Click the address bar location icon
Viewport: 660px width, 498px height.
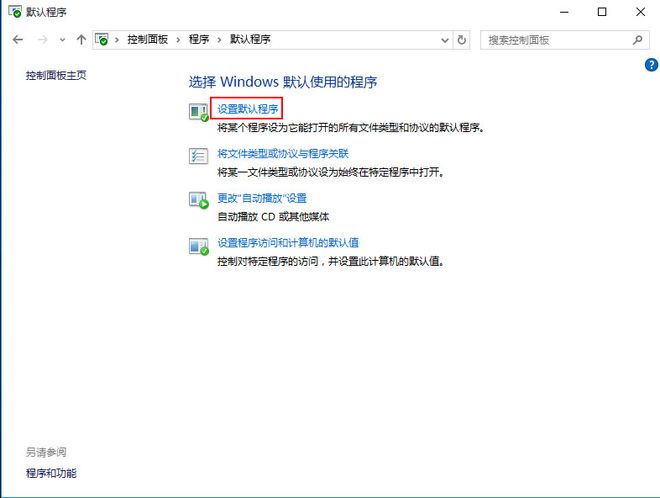click(x=101, y=40)
